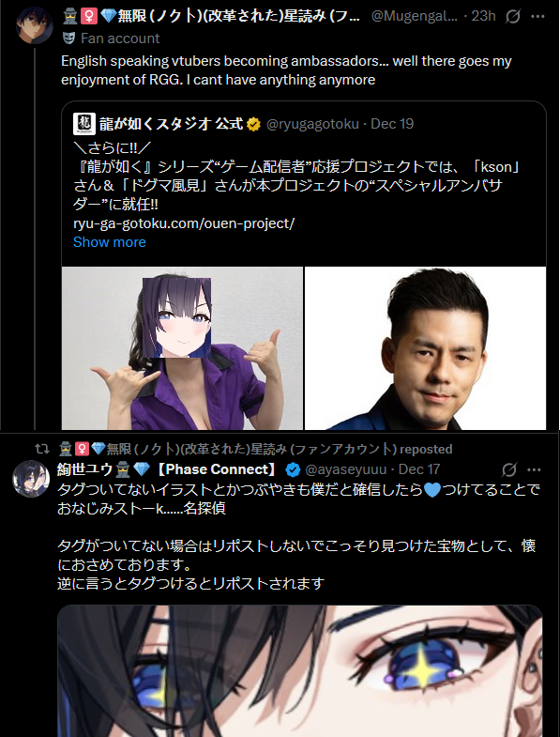Open the Mugengal profile avatar
560x737 pixels.
point(35,25)
